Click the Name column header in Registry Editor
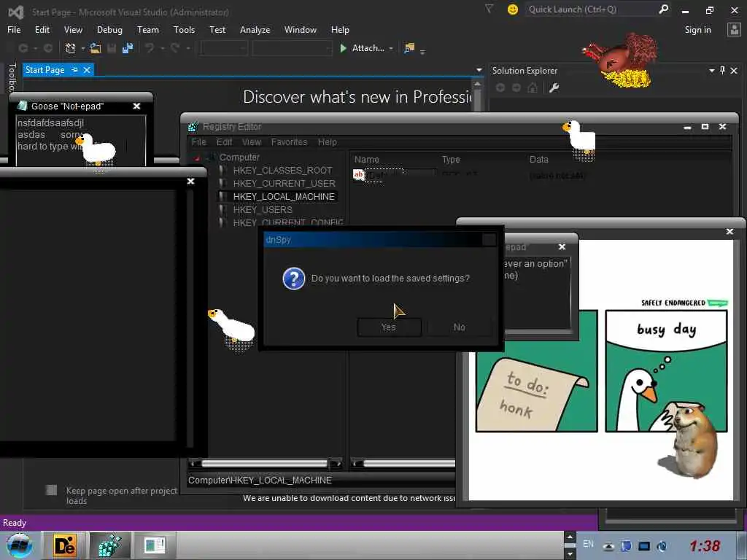 coord(367,160)
